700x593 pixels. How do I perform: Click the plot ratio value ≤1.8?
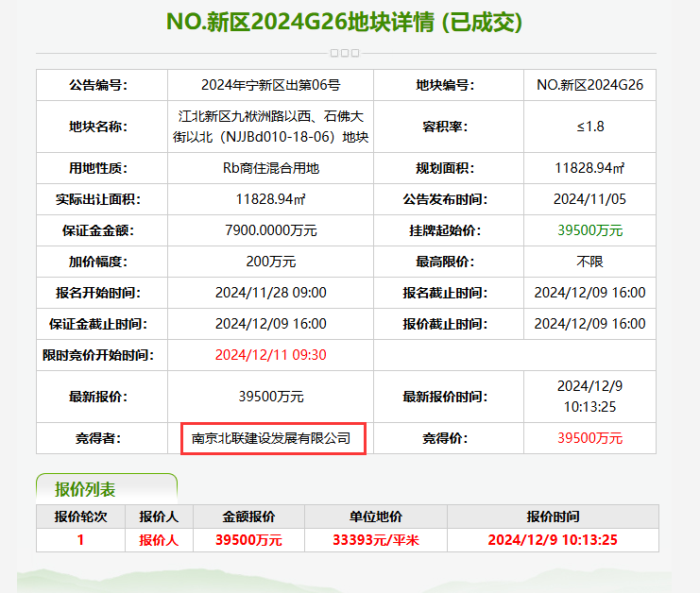pyautogui.click(x=589, y=127)
